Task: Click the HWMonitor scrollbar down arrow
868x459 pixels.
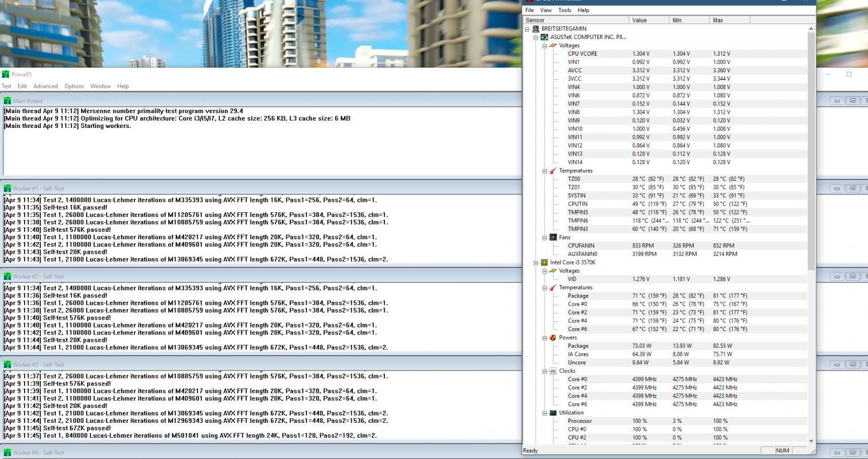Action: coord(811,441)
